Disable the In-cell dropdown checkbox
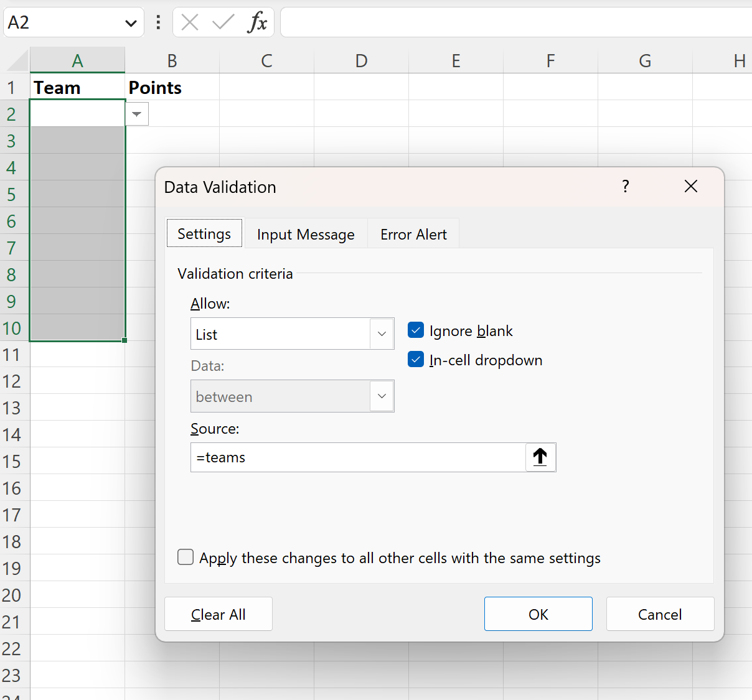 415,359
